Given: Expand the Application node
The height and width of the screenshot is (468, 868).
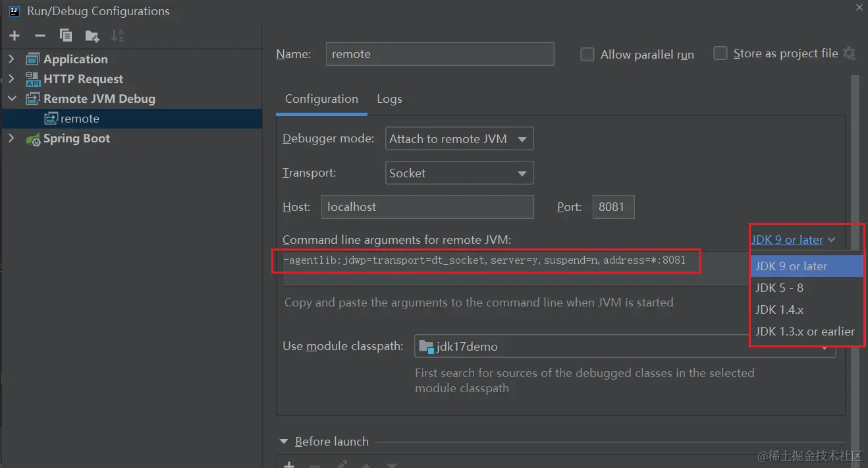Looking at the screenshot, I should [x=11, y=59].
